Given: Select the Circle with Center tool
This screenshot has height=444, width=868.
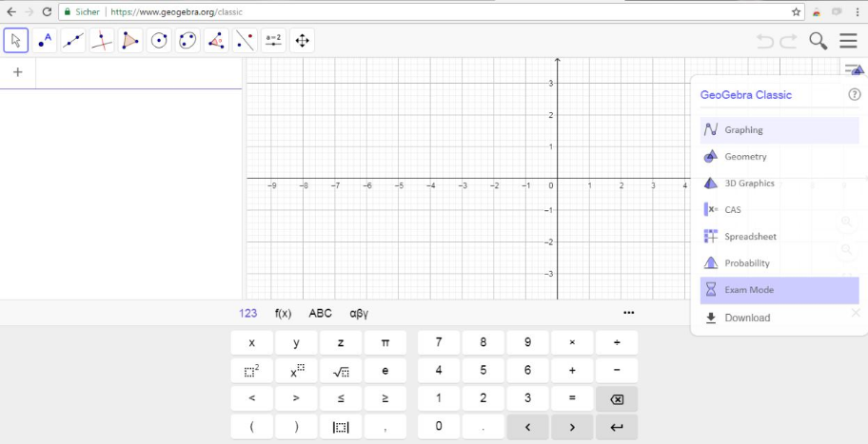Looking at the screenshot, I should coord(159,40).
